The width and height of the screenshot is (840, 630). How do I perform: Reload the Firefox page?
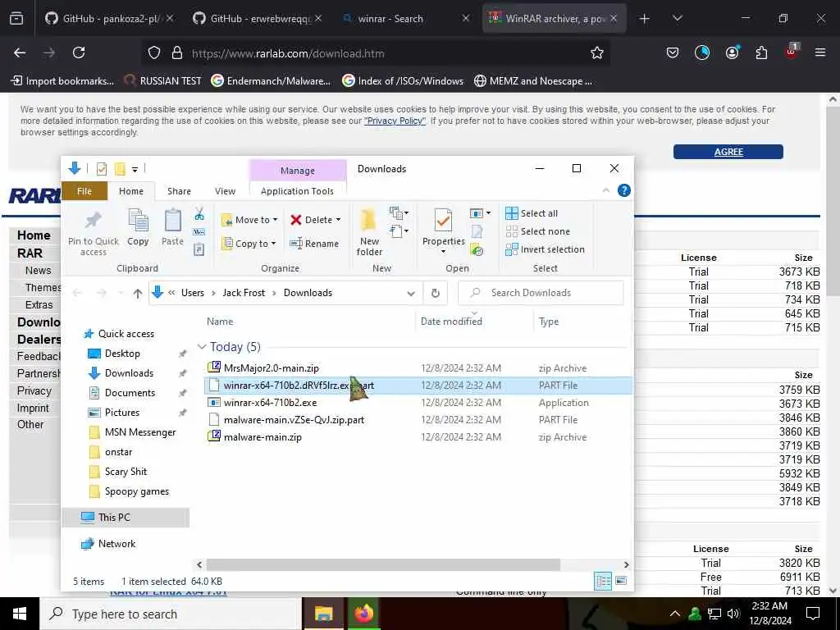pyautogui.click(x=79, y=52)
